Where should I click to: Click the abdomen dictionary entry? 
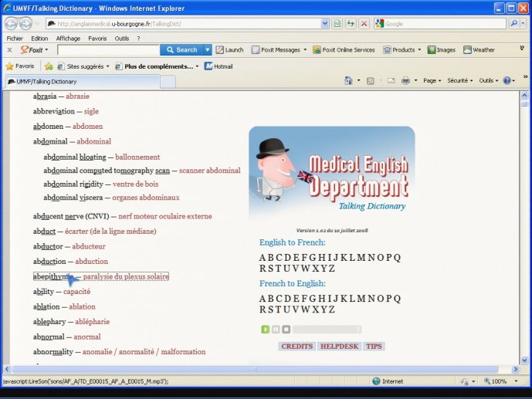68,126
